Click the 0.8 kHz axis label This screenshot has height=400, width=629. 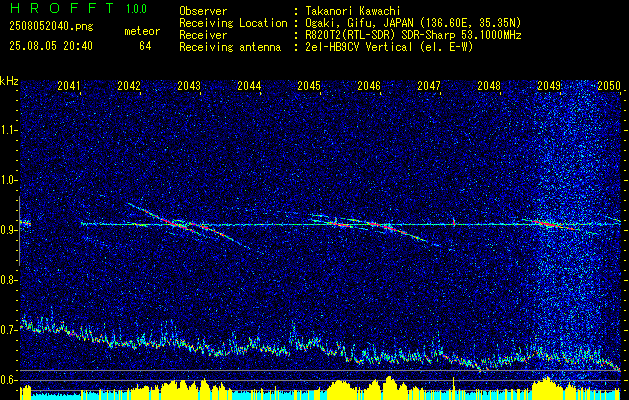(8, 280)
